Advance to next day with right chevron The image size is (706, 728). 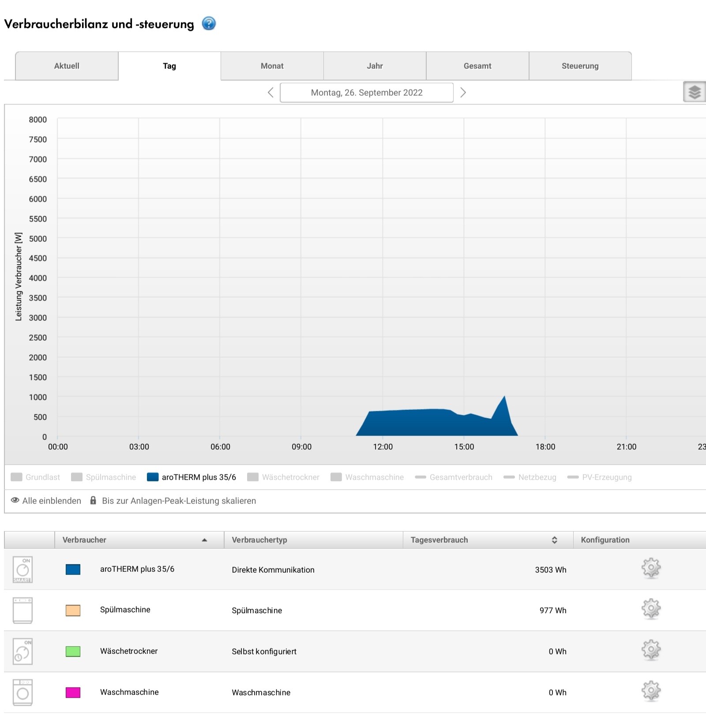point(463,93)
